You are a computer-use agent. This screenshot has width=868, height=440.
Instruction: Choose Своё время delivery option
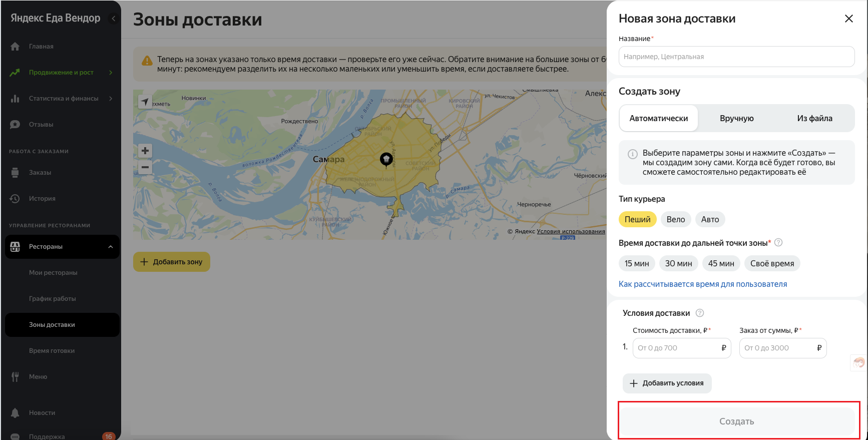point(772,263)
